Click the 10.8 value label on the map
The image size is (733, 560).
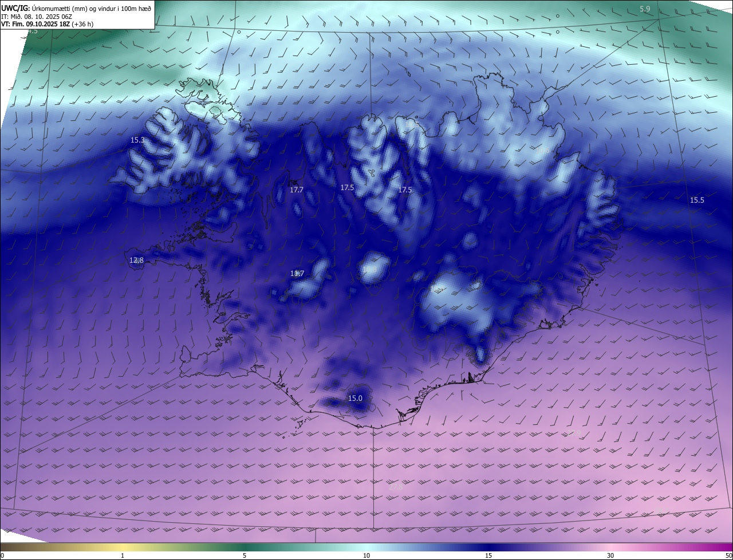pyautogui.click(x=369, y=269)
